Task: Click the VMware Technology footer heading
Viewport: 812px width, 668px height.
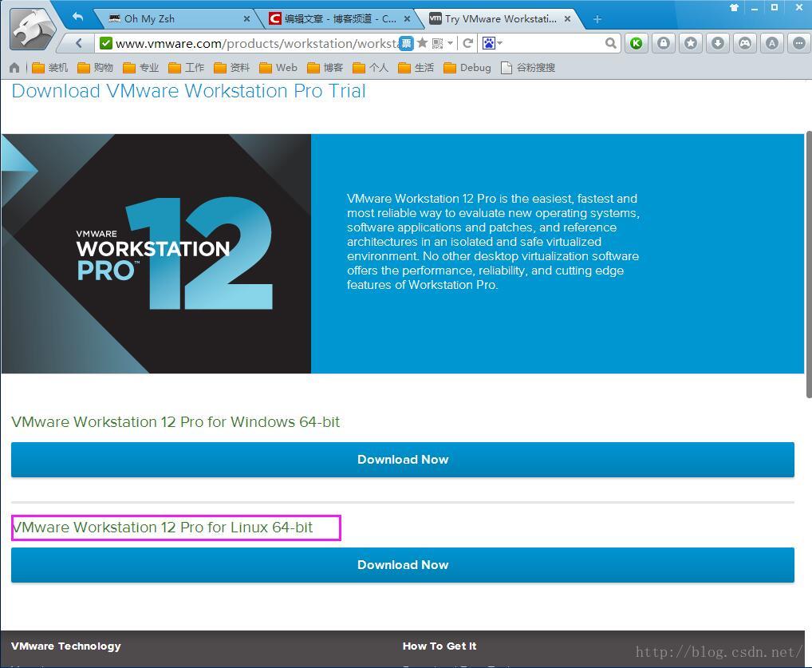Action: 65,646
